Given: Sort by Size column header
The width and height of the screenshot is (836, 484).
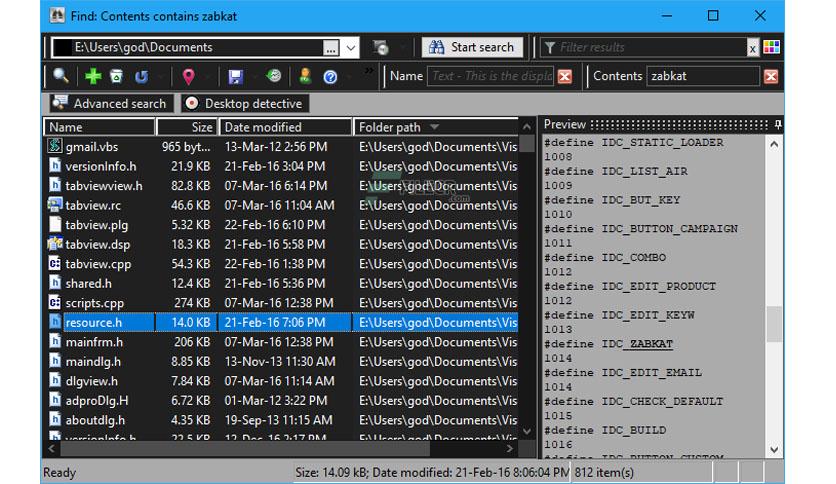Looking at the screenshot, I should coord(187,127).
